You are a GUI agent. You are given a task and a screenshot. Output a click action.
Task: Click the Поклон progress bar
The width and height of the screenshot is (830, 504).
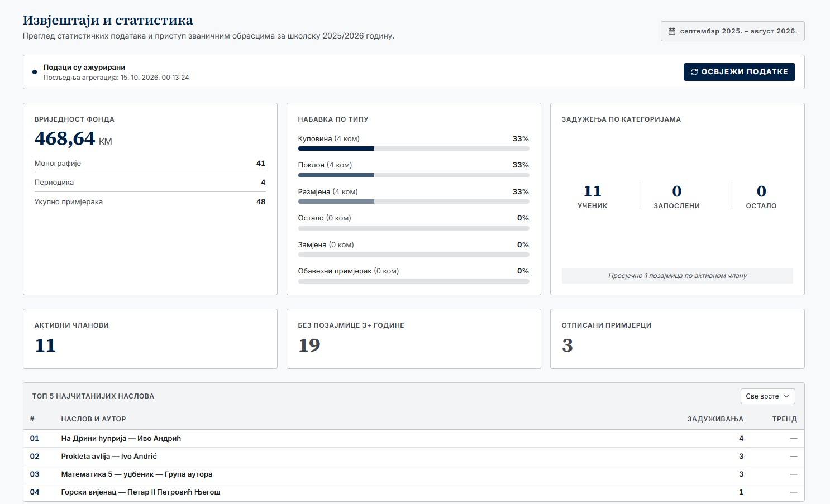tap(413, 175)
